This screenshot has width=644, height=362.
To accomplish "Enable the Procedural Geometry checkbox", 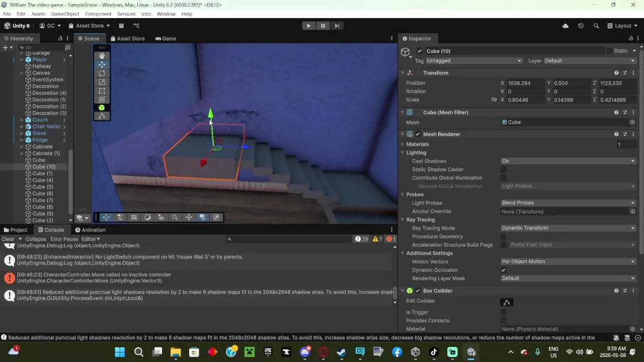I will tap(503, 236).
